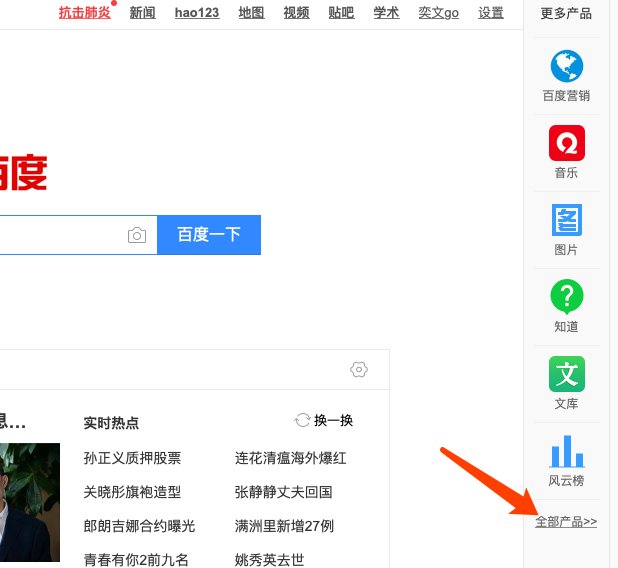Click the news photo thumbnail of man
Screen dimensions: 618x568
[30, 502]
